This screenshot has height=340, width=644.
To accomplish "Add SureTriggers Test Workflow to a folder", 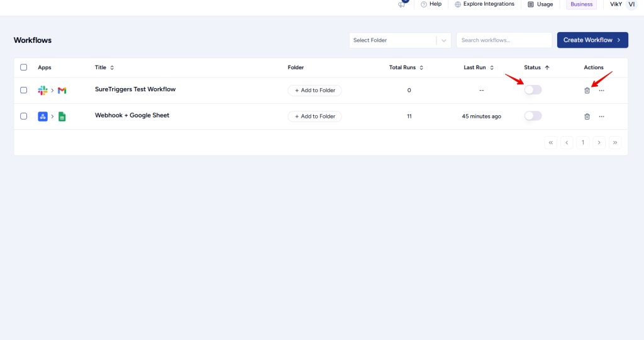I will point(314,91).
